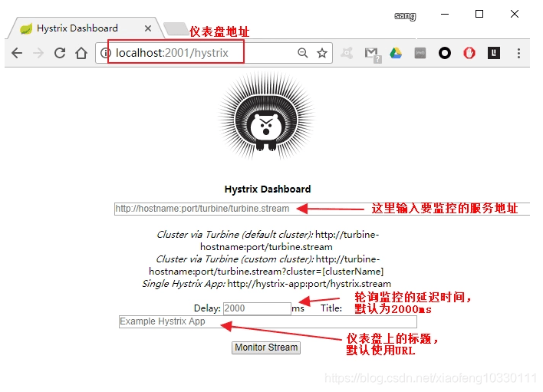Click the 'Delay:' label

pos(207,308)
